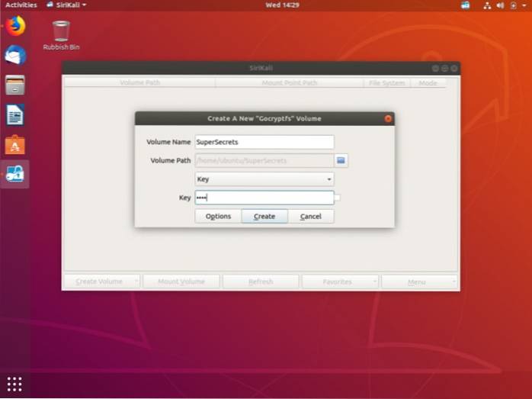Click the Volume Name input field
532x399 pixels.
tap(264, 142)
